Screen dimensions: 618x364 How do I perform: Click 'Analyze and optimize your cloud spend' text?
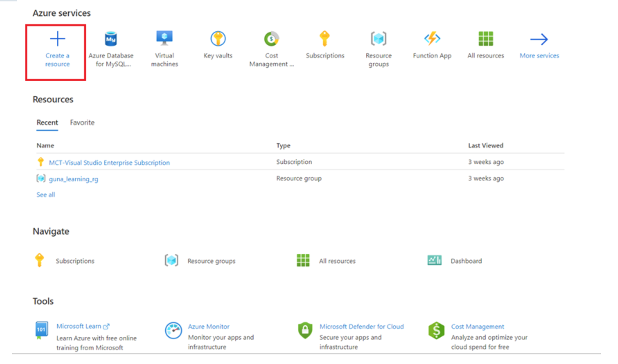click(489, 342)
